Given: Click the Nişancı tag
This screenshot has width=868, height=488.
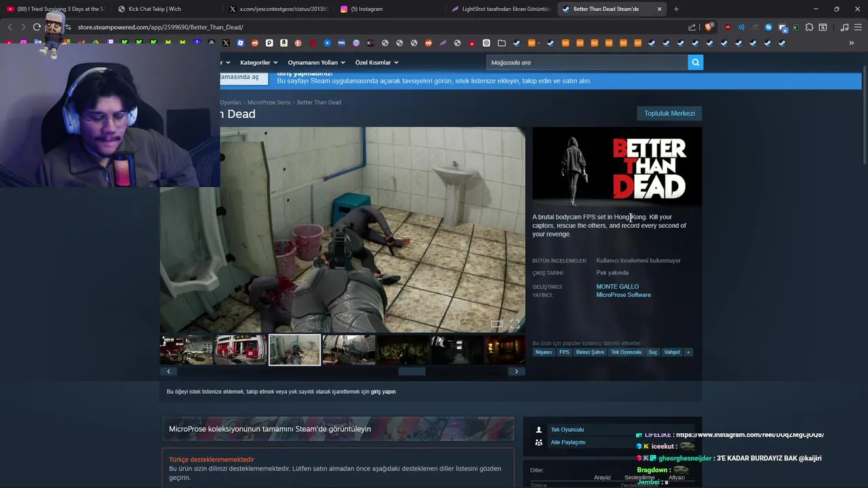Looking at the screenshot, I should pyautogui.click(x=543, y=352).
